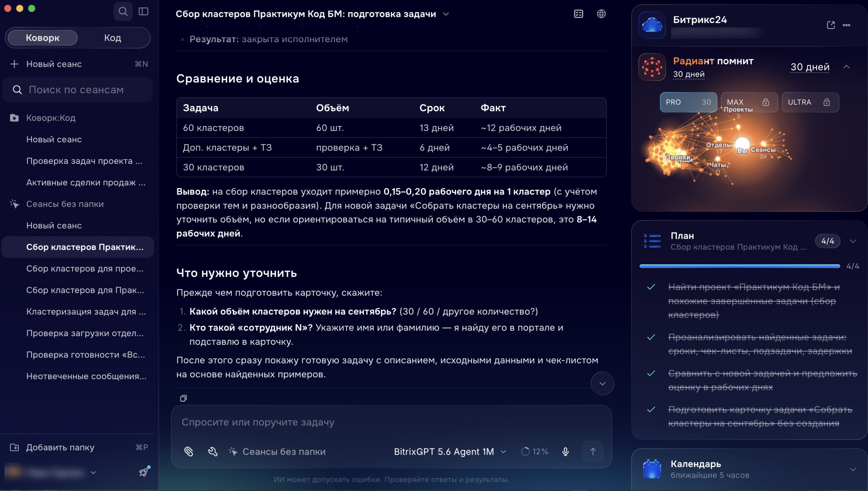
Task: Send message with the up arrow button
Action: tap(593, 451)
